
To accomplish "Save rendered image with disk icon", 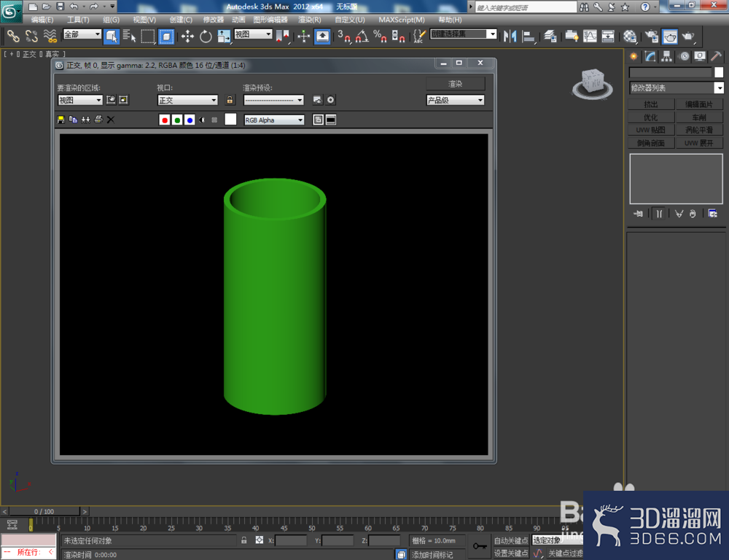I will pyautogui.click(x=61, y=120).
